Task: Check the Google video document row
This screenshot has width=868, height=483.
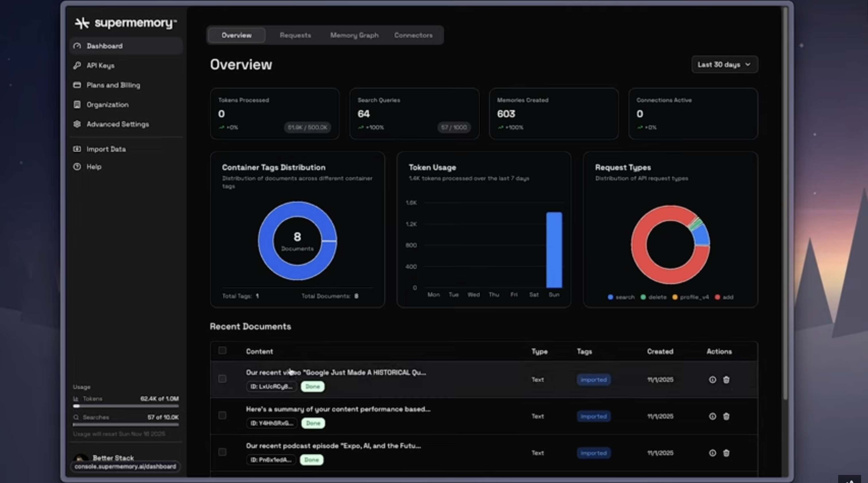Action: (x=222, y=378)
